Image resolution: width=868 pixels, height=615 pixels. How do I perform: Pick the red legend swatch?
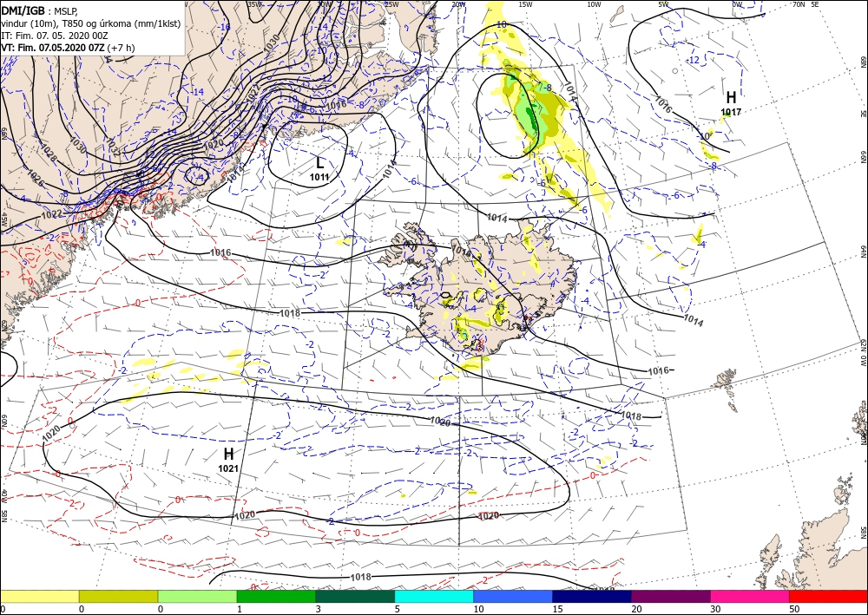click(x=828, y=596)
